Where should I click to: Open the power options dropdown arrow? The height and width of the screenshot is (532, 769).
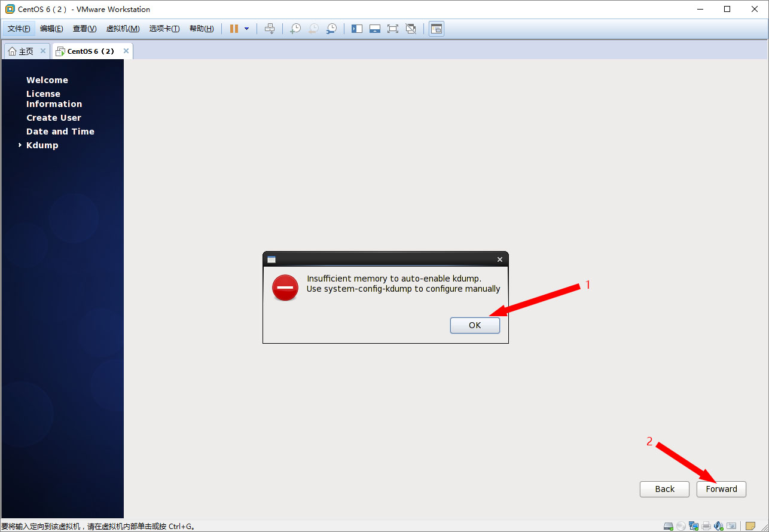tap(246, 29)
